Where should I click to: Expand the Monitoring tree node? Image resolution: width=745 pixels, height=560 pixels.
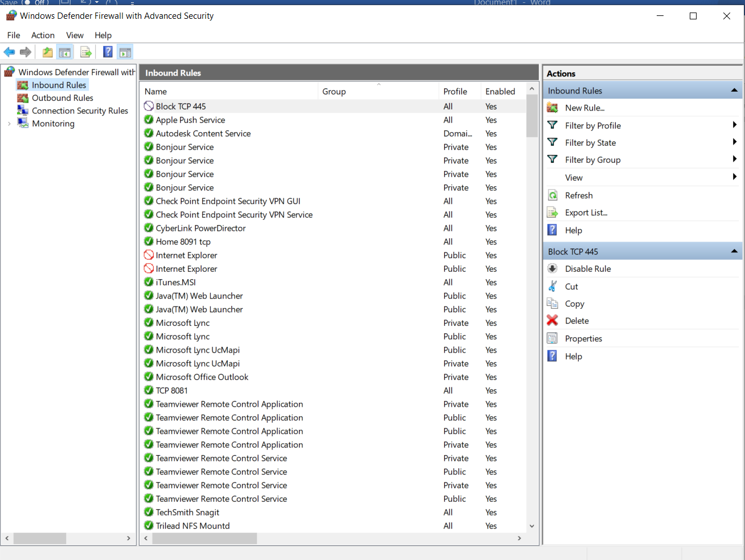pyautogui.click(x=9, y=124)
